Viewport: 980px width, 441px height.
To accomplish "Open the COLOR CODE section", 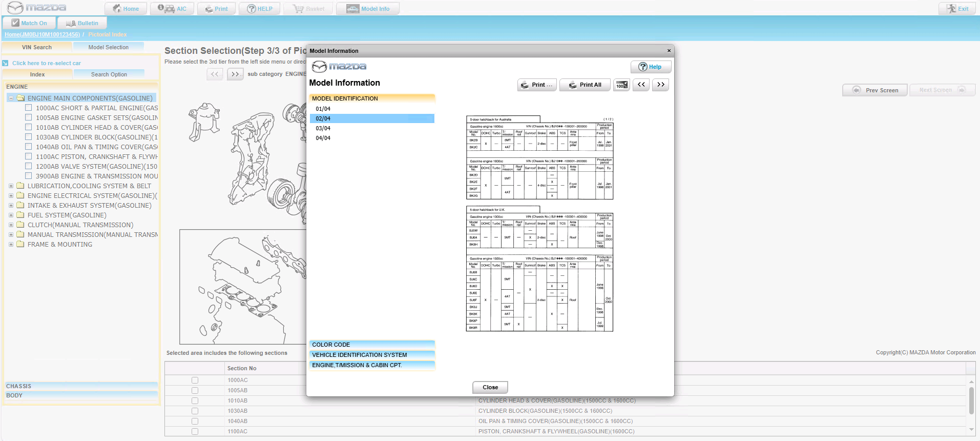I will coord(372,345).
